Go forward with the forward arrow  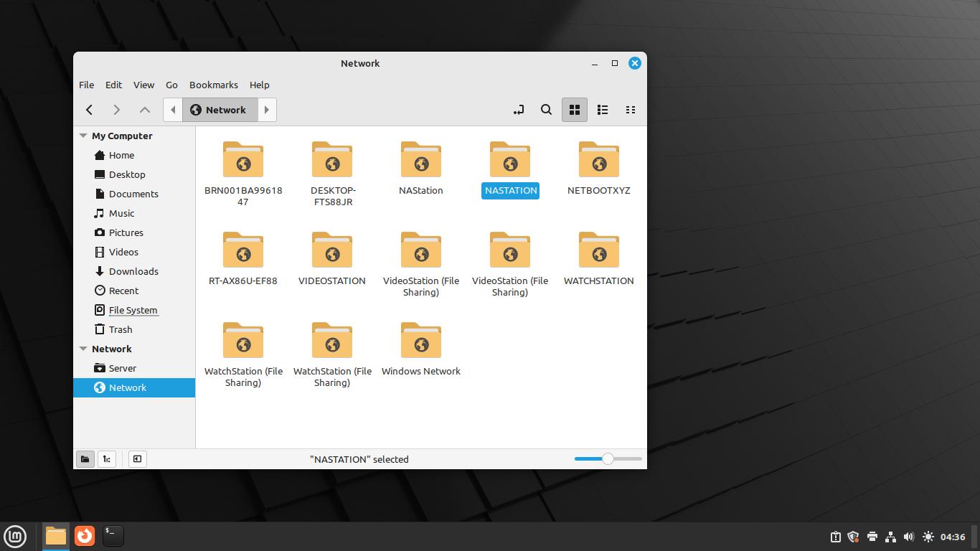pyautogui.click(x=116, y=110)
